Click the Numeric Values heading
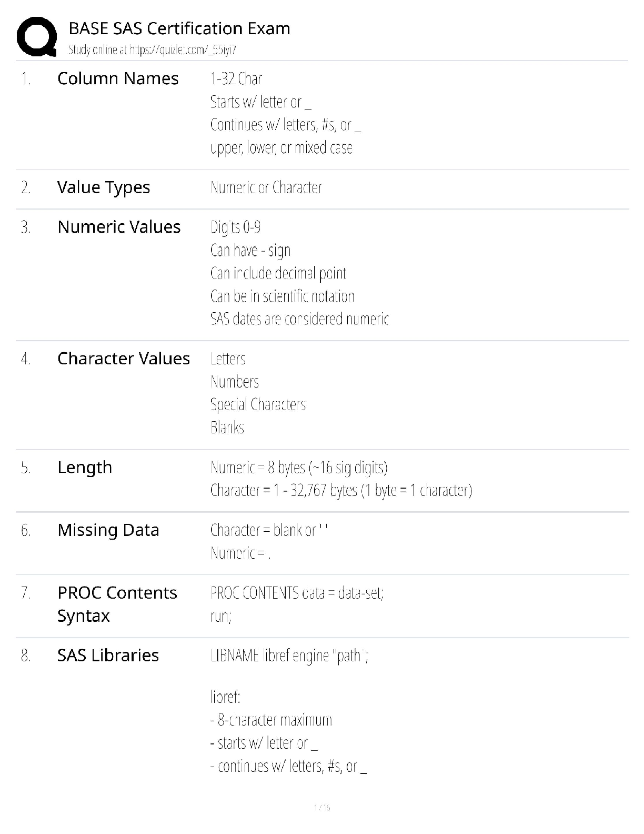 point(119,227)
